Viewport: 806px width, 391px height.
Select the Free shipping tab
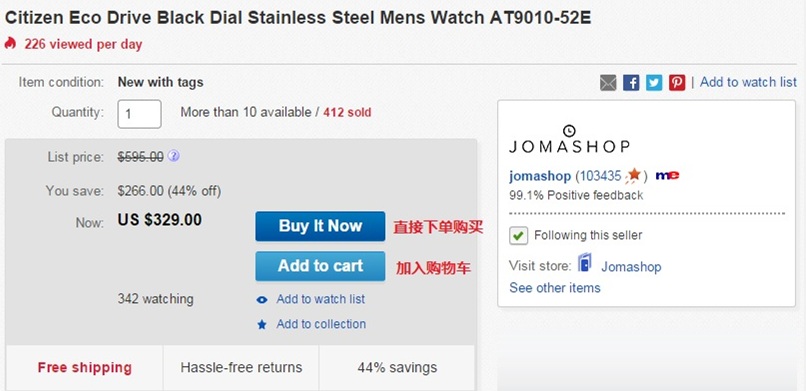pos(85,368)
